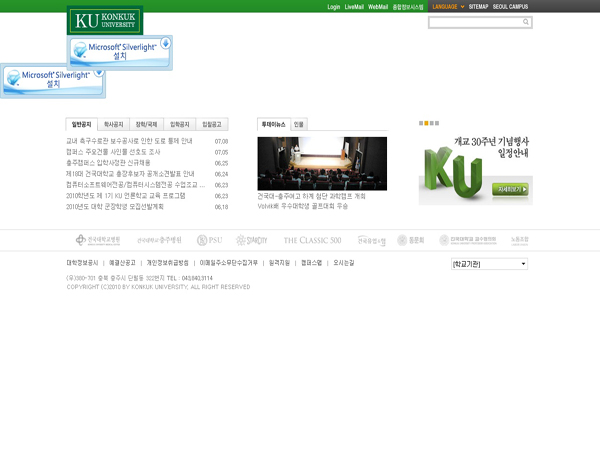This screenshot has width=600, height=450.
Task: Switch to the 학사공지 tab
Action: point(117,124)
